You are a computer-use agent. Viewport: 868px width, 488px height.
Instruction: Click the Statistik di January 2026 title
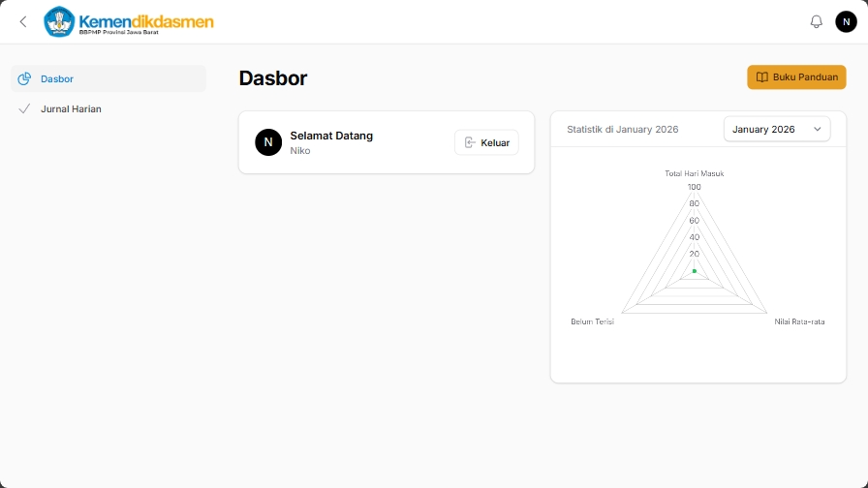pyautogui.click(x=622, y=129)
